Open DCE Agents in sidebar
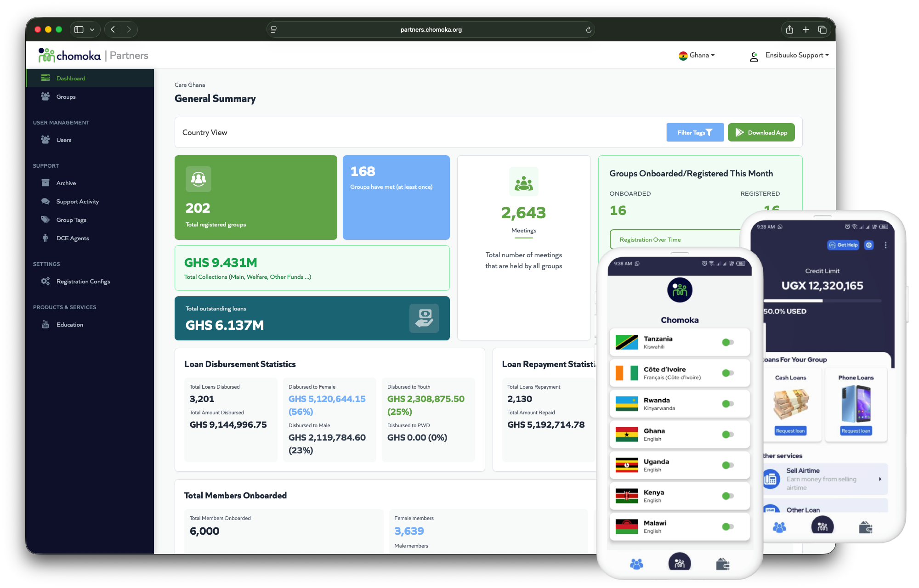919x588 pixels. pyautogui.click(x=45, y=238)
